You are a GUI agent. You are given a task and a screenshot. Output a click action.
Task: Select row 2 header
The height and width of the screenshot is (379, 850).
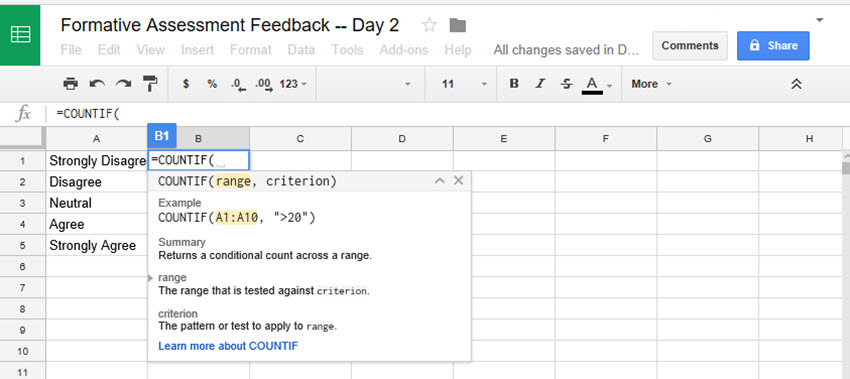22,182
